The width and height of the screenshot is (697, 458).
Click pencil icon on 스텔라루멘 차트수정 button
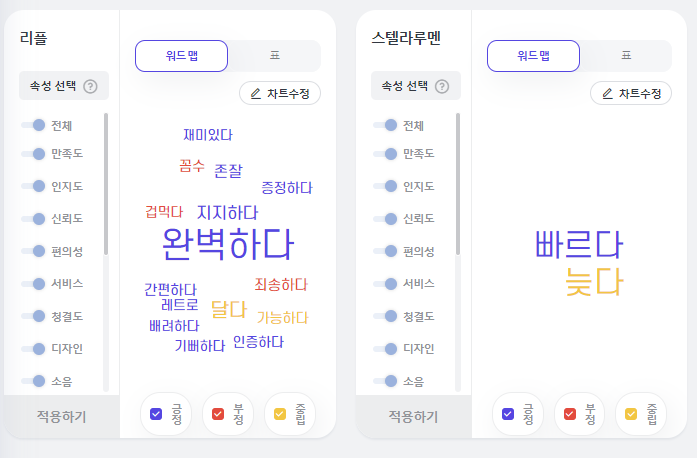pyautogui.click(x=607, y=94)
